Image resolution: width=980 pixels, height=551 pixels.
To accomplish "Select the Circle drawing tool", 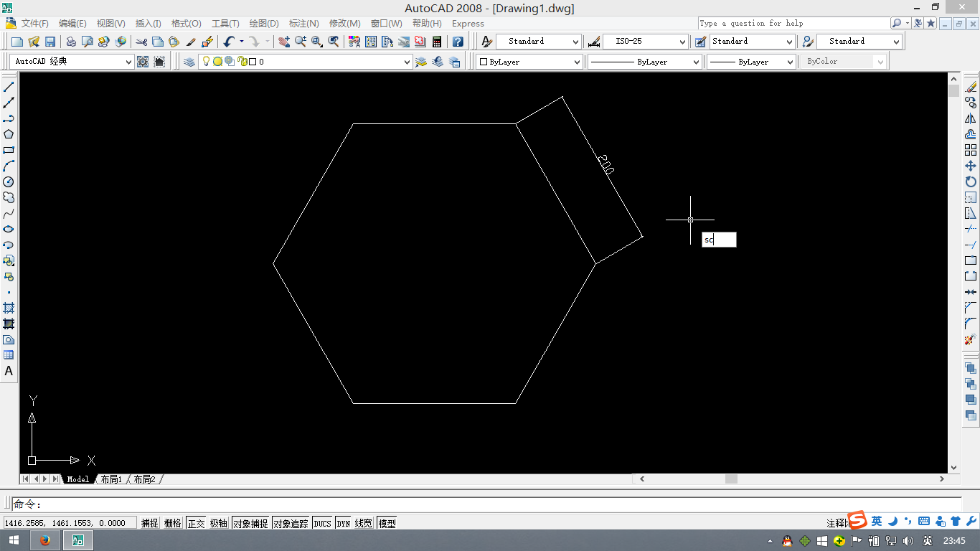I will tap(9, 182).
